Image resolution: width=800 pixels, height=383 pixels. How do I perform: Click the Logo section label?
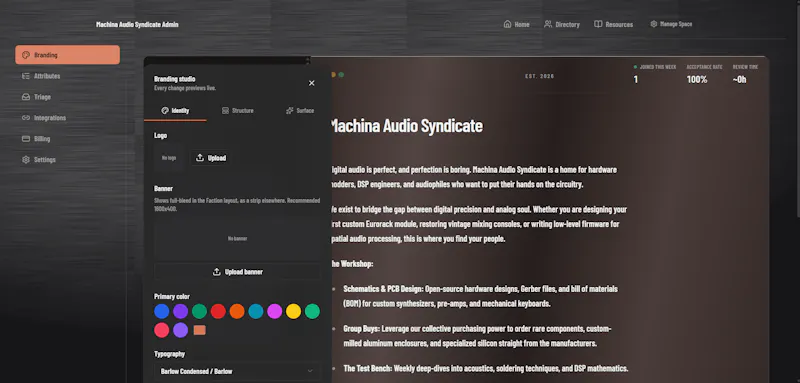click(x=160, y=136)
